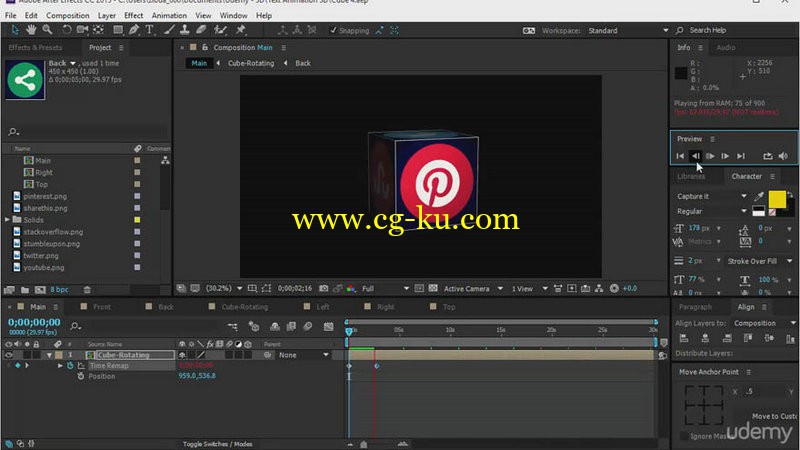Switch to the Effects & Presets tab
This screenshot has width=800, height=450.
click(35, 47)
